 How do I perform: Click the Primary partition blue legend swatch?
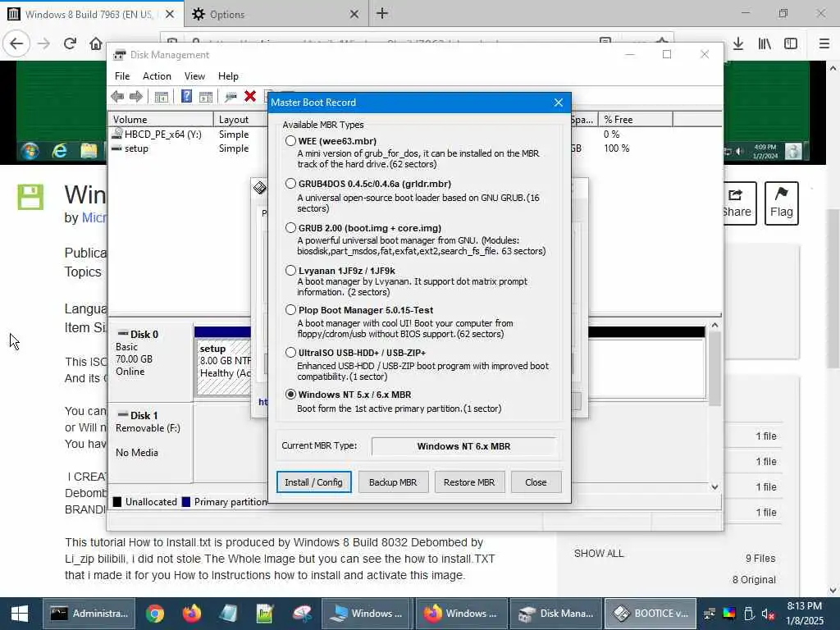pos(186,502)
